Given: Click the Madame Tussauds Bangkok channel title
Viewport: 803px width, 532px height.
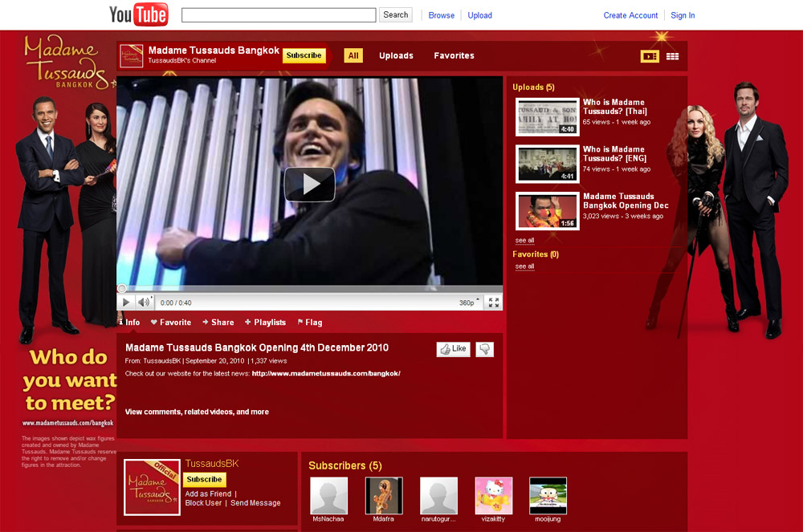Looking at the screenshot, I should click(x=214, y=50).
